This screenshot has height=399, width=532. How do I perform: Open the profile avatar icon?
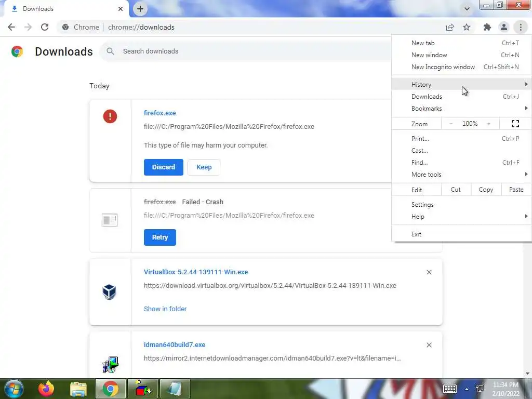(504, 27)
